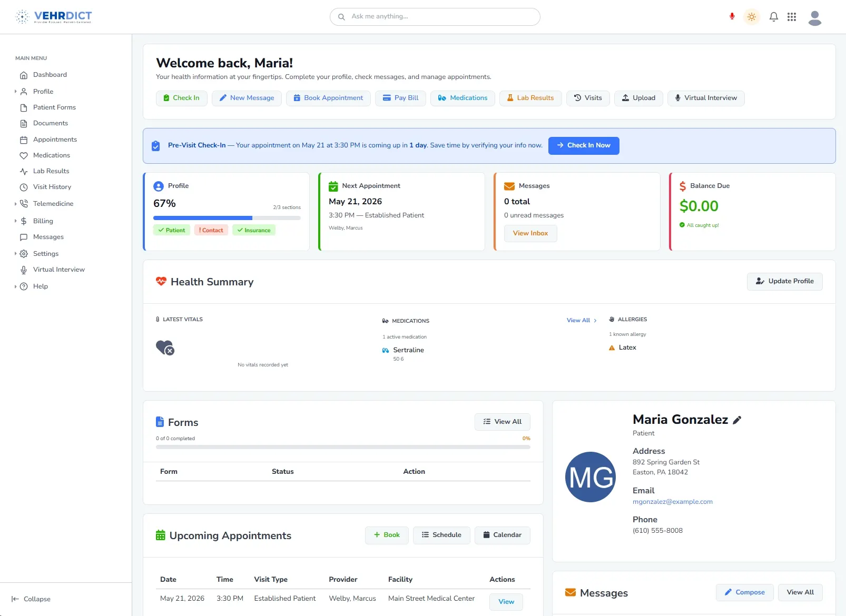
Task: Open the apps grid icon
Action: tap(791, 17)
